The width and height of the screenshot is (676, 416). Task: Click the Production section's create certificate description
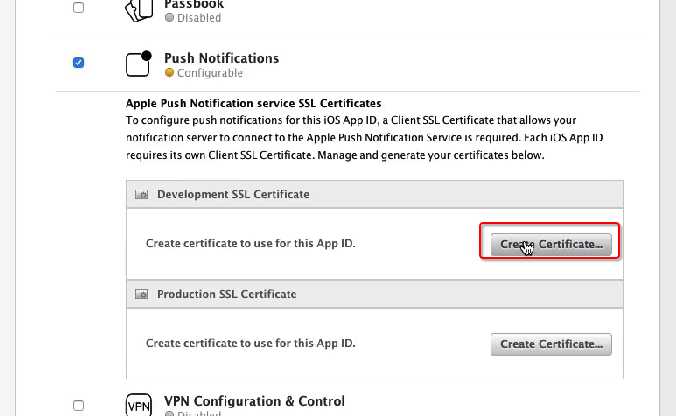pyautogui.click(x=250, y=343)
